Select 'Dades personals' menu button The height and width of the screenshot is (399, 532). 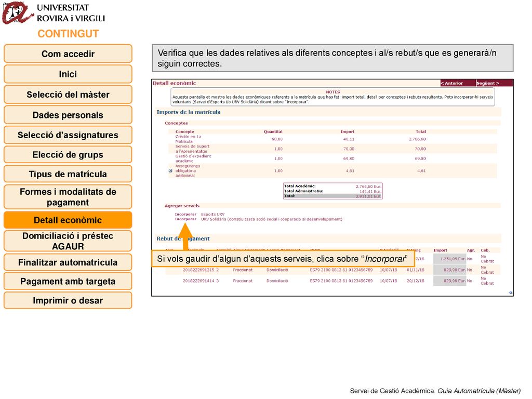tap(68, 115)
